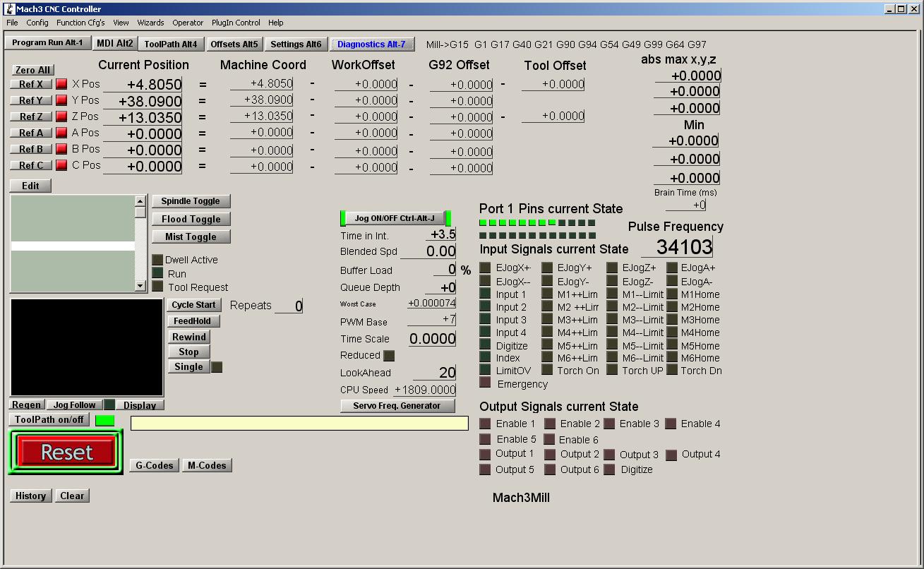The image size is (924, 569).
Task: Click the Digitize input signal LED
Action: tap(485, 345)
